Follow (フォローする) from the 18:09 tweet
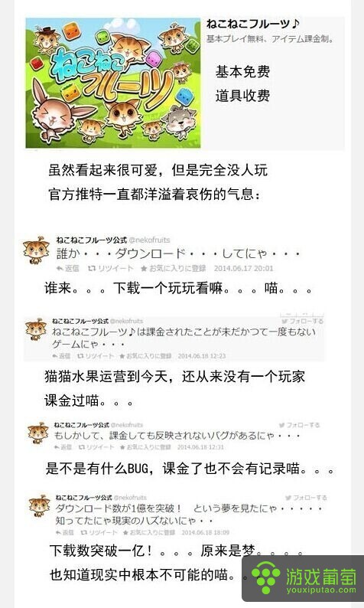The width and height of the screenshot is (364, 608). click(306, 498)
